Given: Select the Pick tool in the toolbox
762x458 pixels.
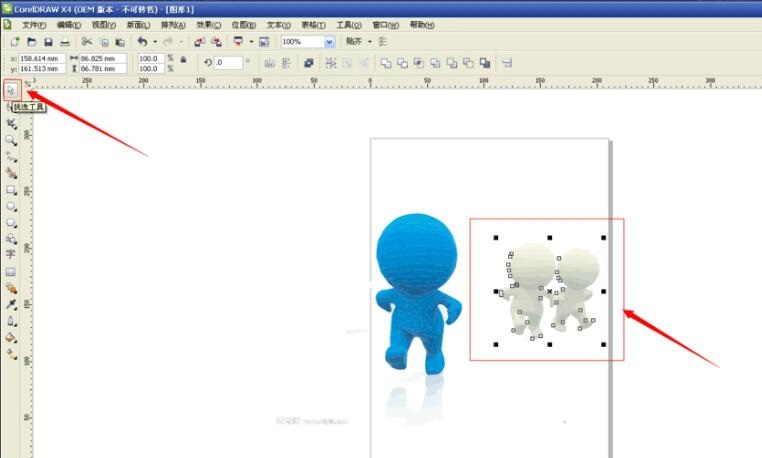Looking at the screenshot, I should coord(11,90).
